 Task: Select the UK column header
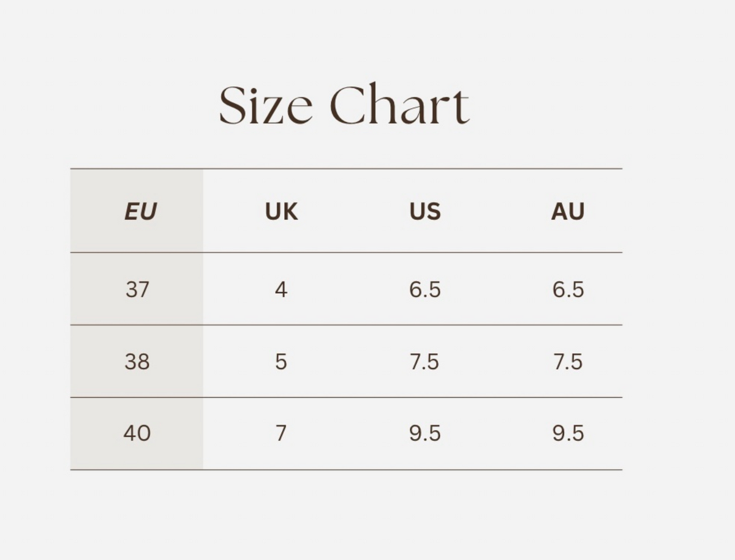(x=281, y=211)
